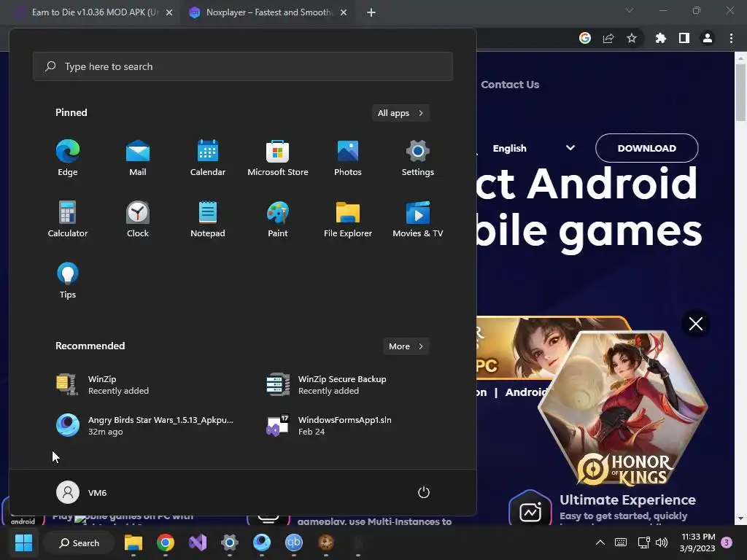Show More recommended items
The width and height of the screenshot is (747, 560).
tap(406, 346)
